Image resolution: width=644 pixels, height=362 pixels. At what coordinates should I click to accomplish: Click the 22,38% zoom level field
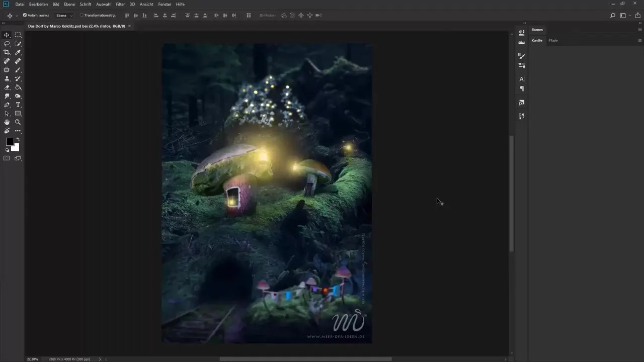33,359
